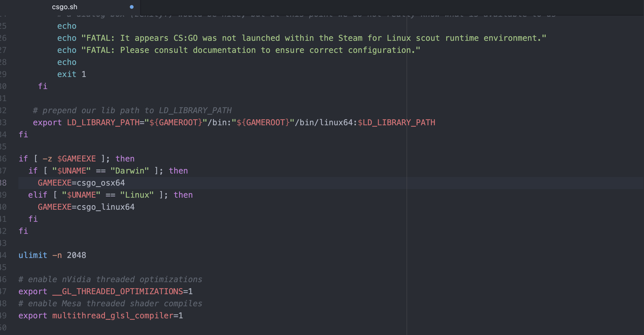
Task: Click the FATAL scout runtime environment message
Action: point(314,38)
